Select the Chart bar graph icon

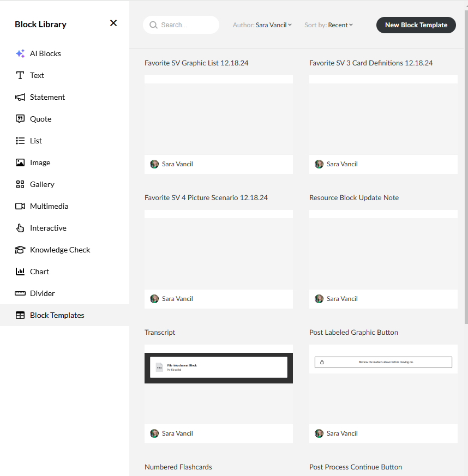tap(20, 272)
